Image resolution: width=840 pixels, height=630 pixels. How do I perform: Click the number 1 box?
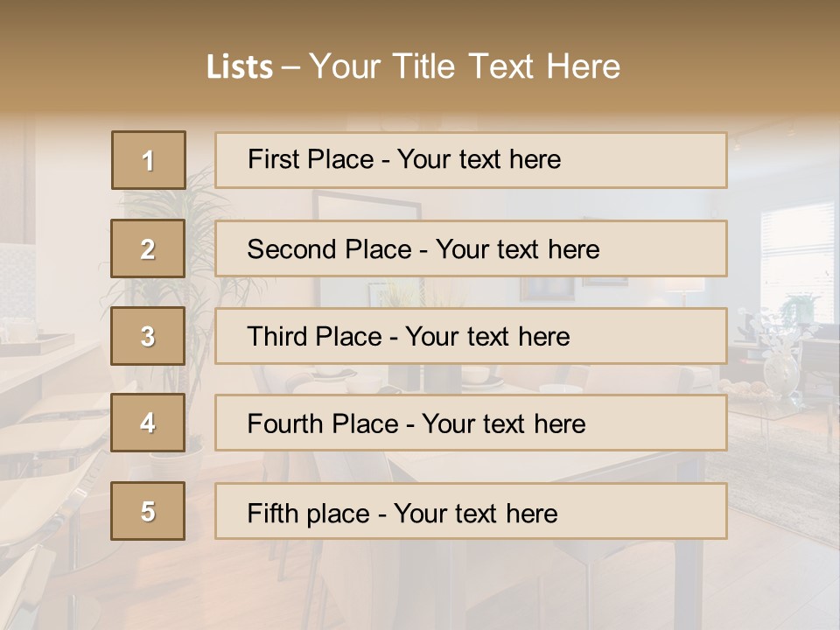coord(148,160)
